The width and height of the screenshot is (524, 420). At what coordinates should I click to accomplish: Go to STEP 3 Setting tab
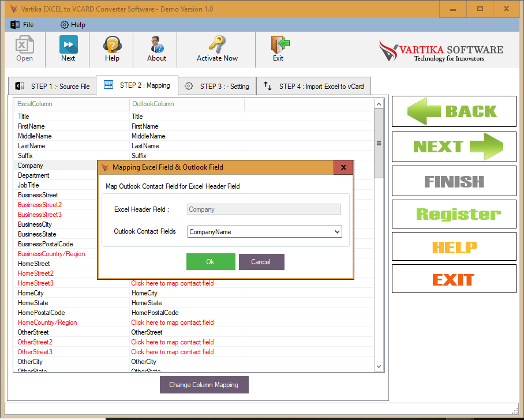click(217, 86)
